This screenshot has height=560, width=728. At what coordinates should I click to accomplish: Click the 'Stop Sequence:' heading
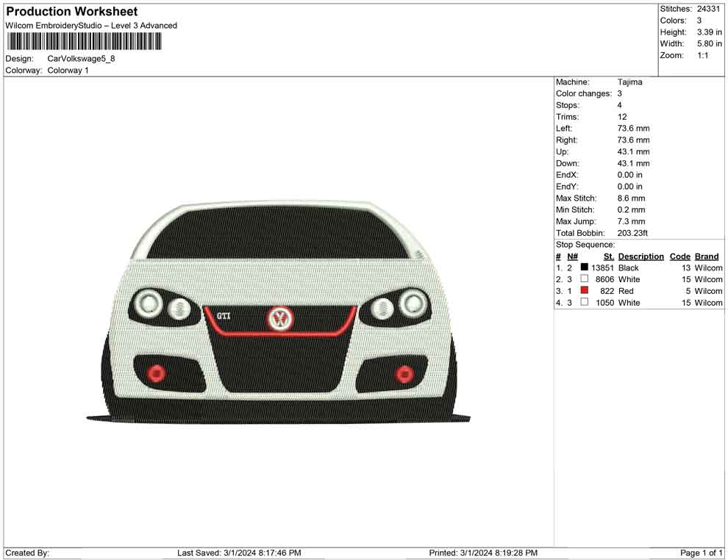585,245
